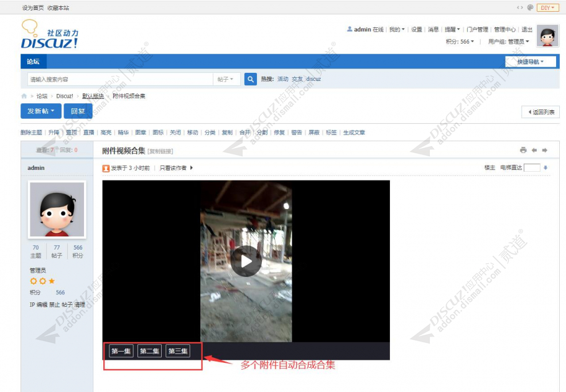This screenshot has width=566, height=392.
Task: Expand the 我的 menu
Action: coord(397,30)
